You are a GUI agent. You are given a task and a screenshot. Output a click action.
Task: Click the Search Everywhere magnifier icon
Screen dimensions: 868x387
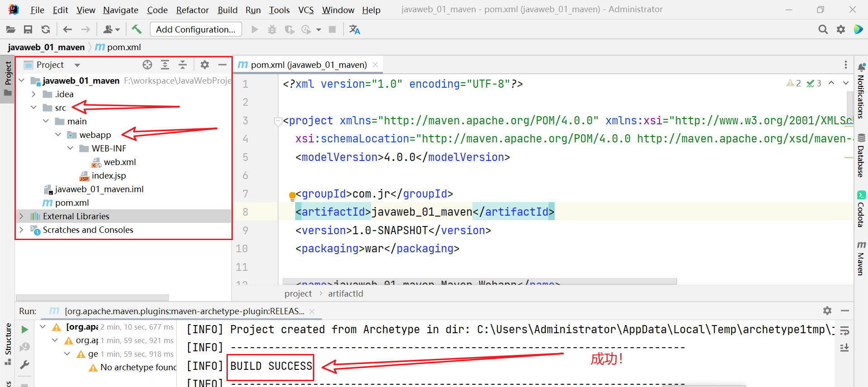pyautogui.click(x=823, y=29)
